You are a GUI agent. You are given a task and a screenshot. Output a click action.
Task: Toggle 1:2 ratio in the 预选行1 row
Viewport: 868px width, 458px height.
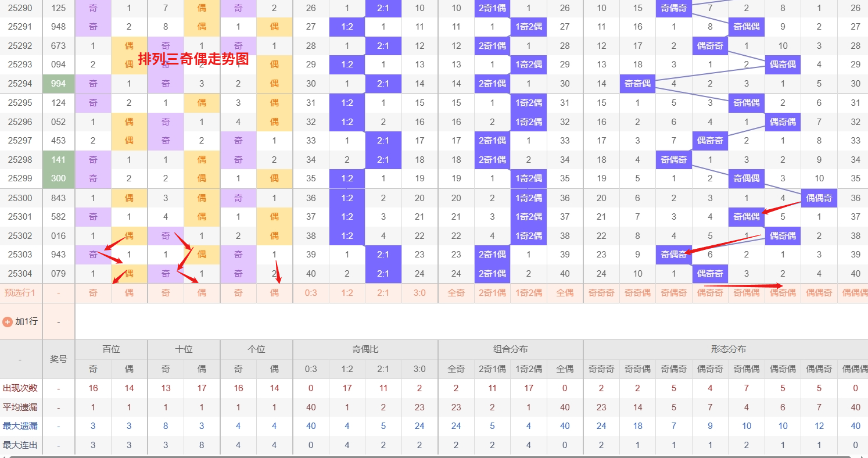[347, 293]
